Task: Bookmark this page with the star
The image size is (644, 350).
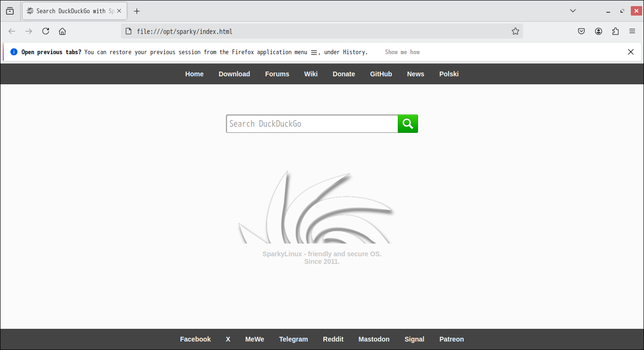Action: pyautogui.click(x=515, y=32)
